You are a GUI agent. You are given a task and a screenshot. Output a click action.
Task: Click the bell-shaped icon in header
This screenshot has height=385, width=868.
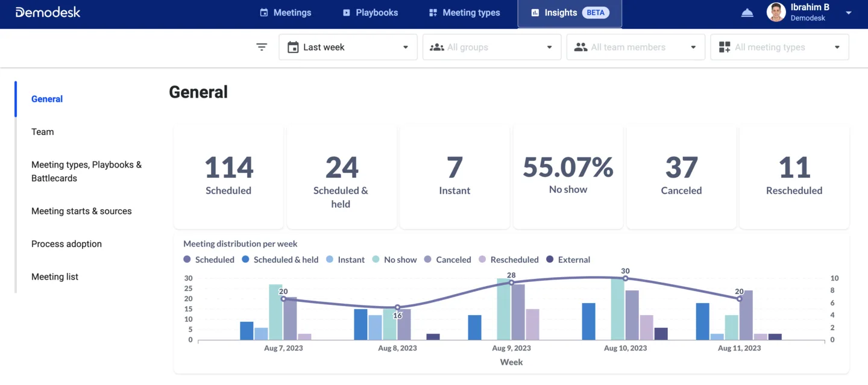click(747, 13)
